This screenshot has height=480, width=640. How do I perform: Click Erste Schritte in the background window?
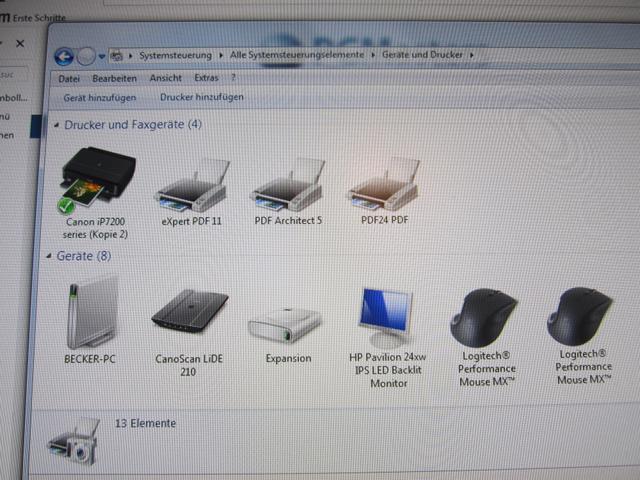click(39, 18)
